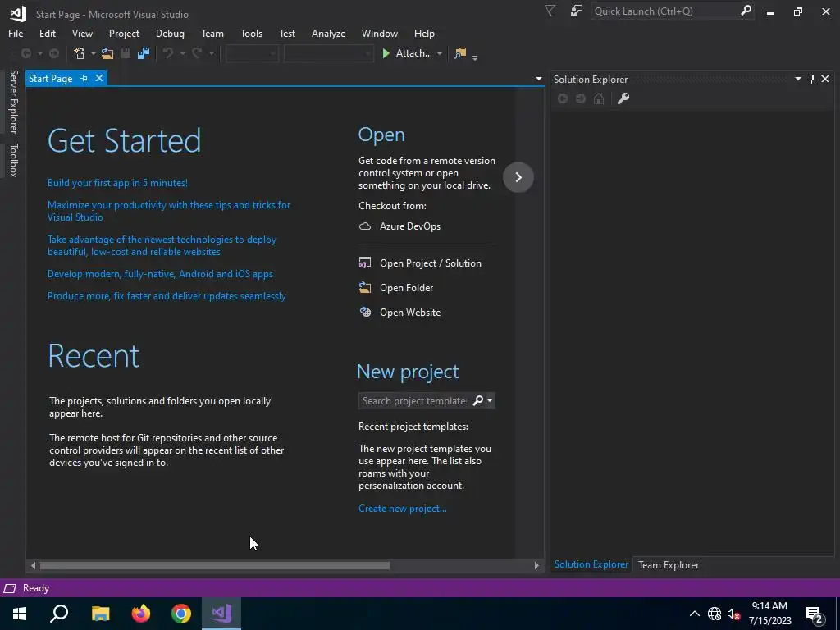840x630 pixels.
Task: Open the Solution Configurations combo box
Action: (252, 53)
